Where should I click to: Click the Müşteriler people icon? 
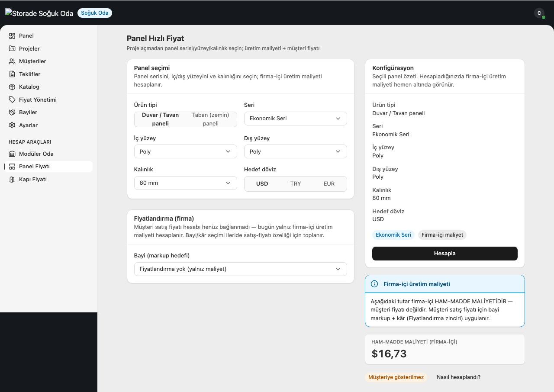[x=12, y=61]
